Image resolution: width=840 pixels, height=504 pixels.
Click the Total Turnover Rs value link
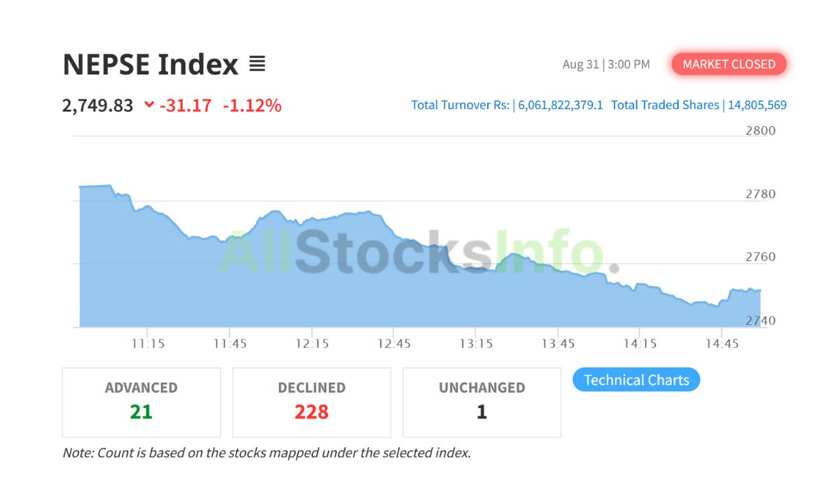click(x=559, y=104)
